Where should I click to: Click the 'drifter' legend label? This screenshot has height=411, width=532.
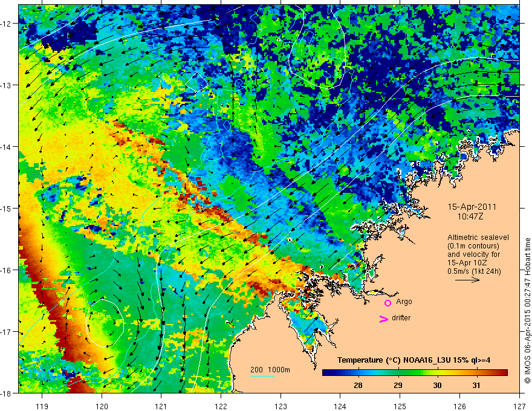click(x=401, y=318)
